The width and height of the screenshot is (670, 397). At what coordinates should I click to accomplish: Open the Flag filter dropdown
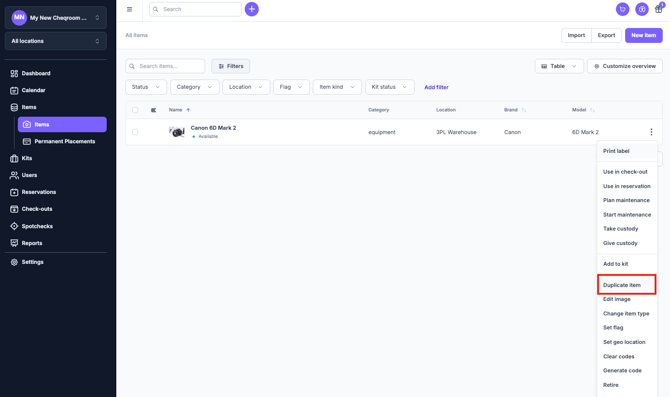tap(291, 87)
